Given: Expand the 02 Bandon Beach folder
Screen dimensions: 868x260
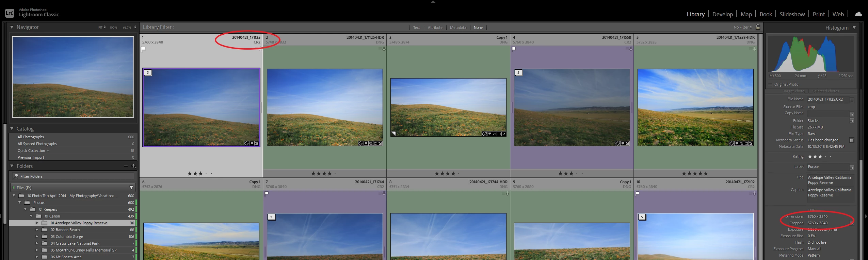Looking at the screenshot, I should (x=37, y=230).
